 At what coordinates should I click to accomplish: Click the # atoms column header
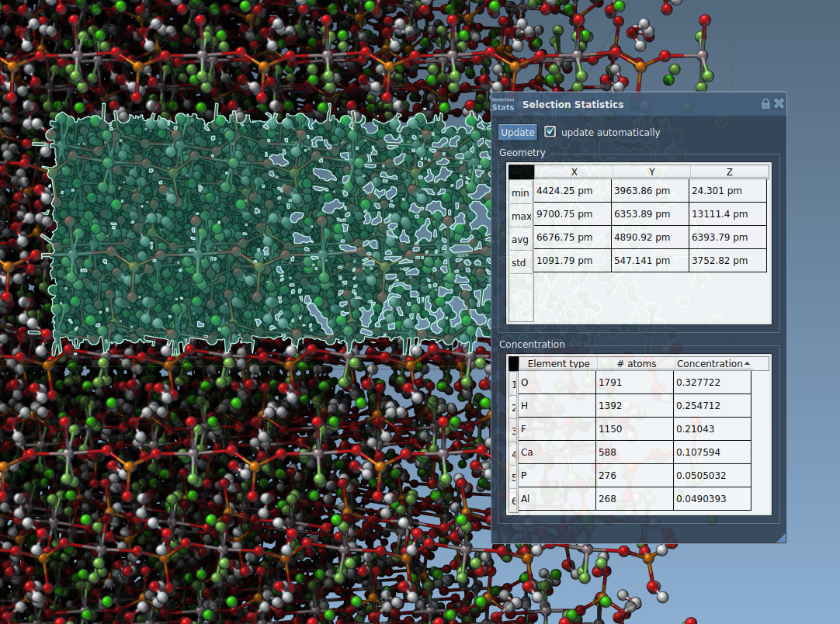[636, 363]
